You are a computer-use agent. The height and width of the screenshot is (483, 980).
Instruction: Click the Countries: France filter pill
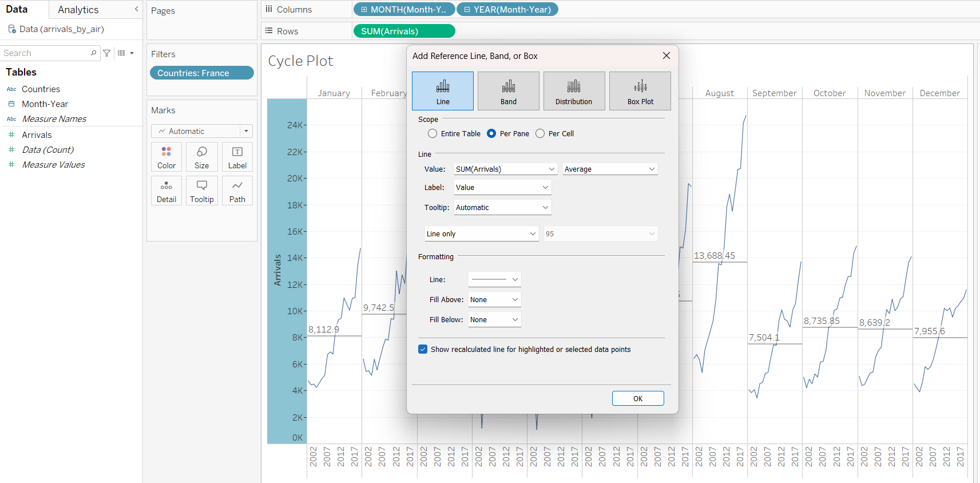coord(201,73)
